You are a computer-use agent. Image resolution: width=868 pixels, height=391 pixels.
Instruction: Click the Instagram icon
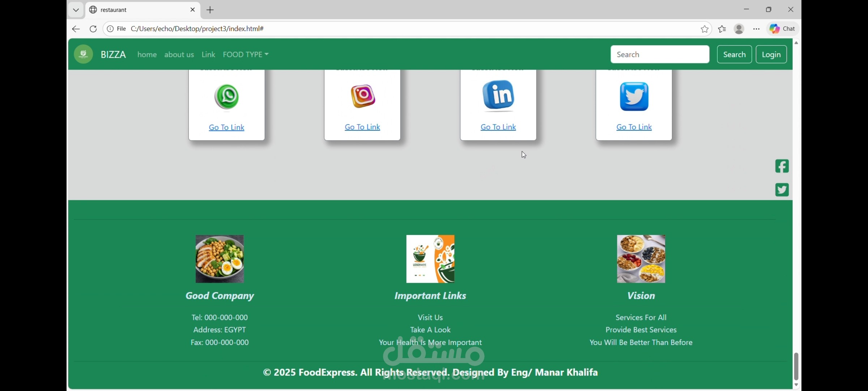[363, 96]
